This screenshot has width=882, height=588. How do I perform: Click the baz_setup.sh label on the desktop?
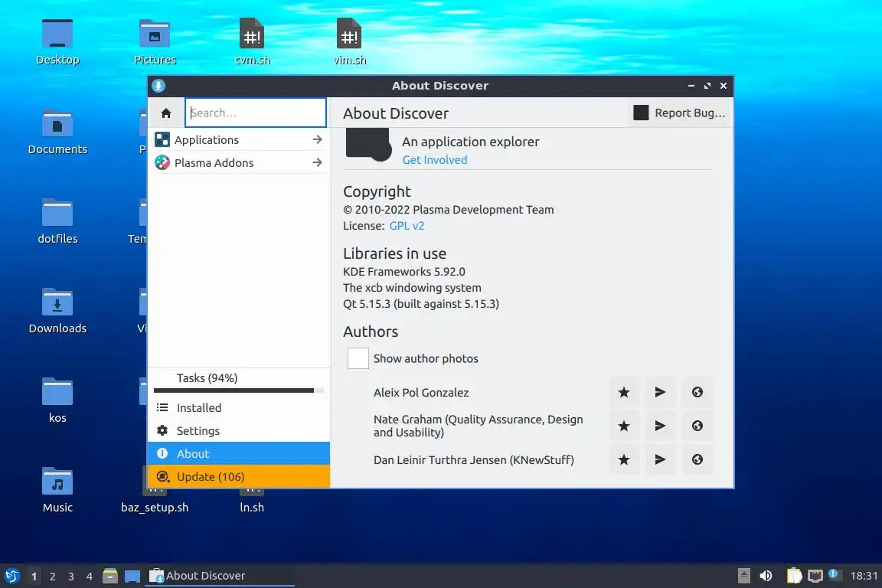(155, 508)
